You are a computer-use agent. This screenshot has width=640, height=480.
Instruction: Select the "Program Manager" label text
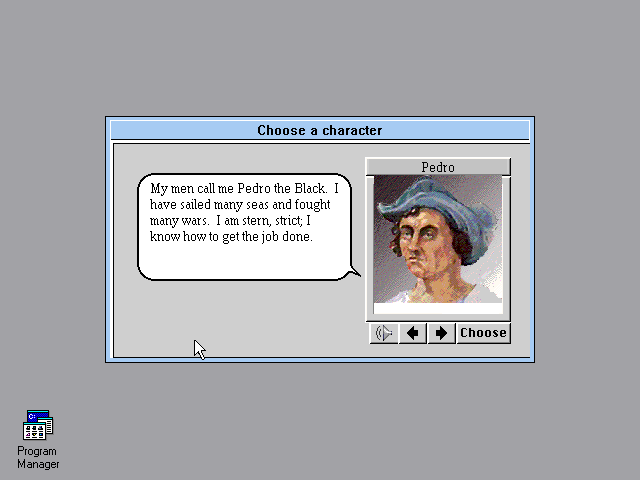pos(38,458)
